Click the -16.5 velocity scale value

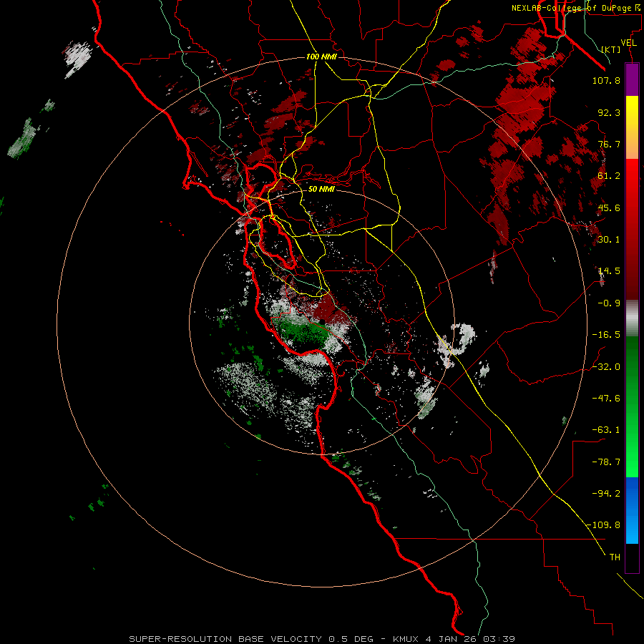tap(606, 335)
